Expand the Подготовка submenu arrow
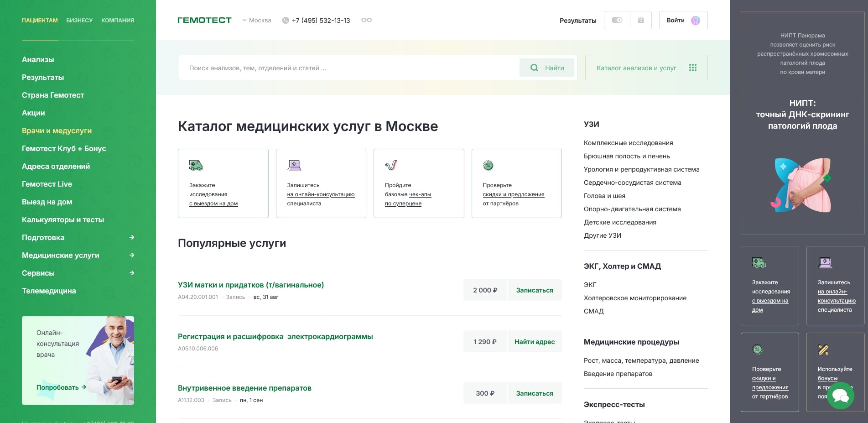The width and height of the screenshot is (868, 423). coord(132,237)
